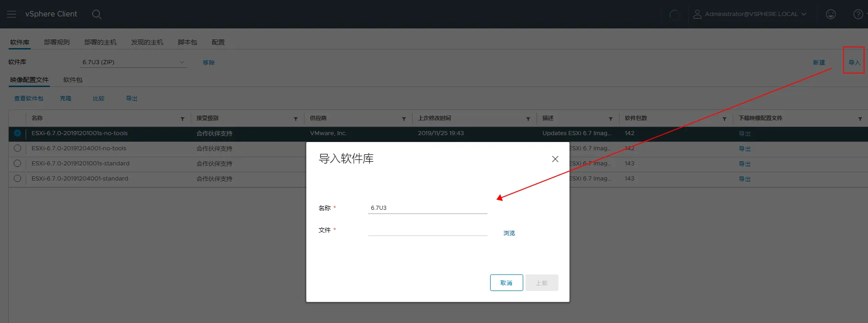This screenshot has width=868, height=323.
Task: Switch to the 部署规则 tab
Action: click(x=57, y=42)
